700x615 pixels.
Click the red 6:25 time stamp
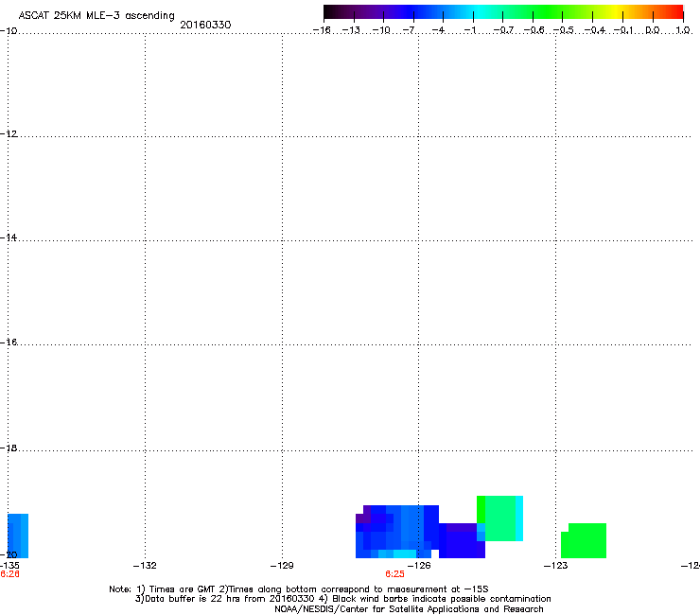[395, 574]
